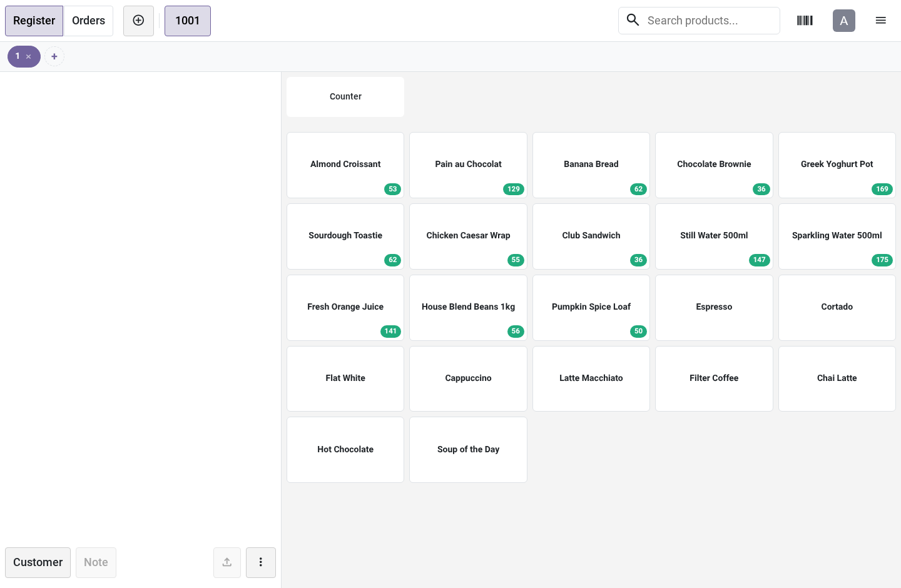The height and width of the screenshot is (588, 901).
Task: Add a new order tab with plus
Action: point(54,57)
